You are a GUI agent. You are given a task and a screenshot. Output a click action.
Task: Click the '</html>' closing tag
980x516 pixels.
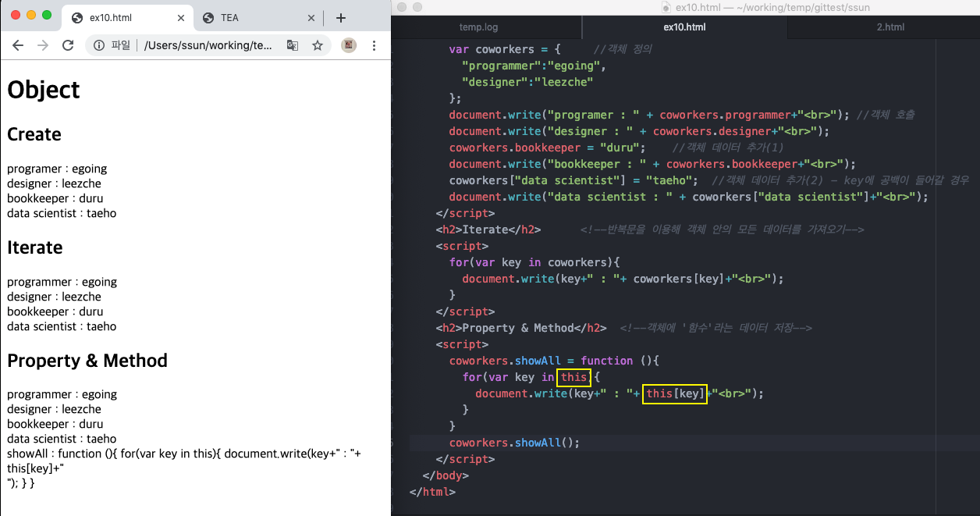pos(432,492)
